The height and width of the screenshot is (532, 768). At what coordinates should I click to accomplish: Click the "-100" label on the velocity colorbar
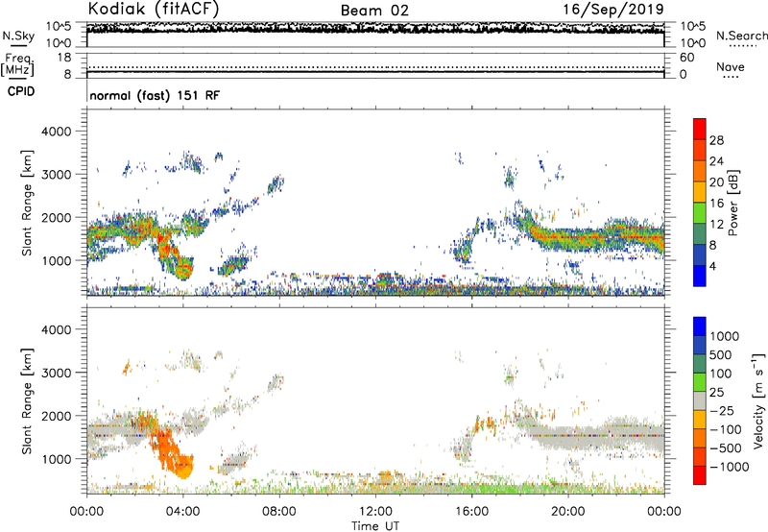[726, 429]
